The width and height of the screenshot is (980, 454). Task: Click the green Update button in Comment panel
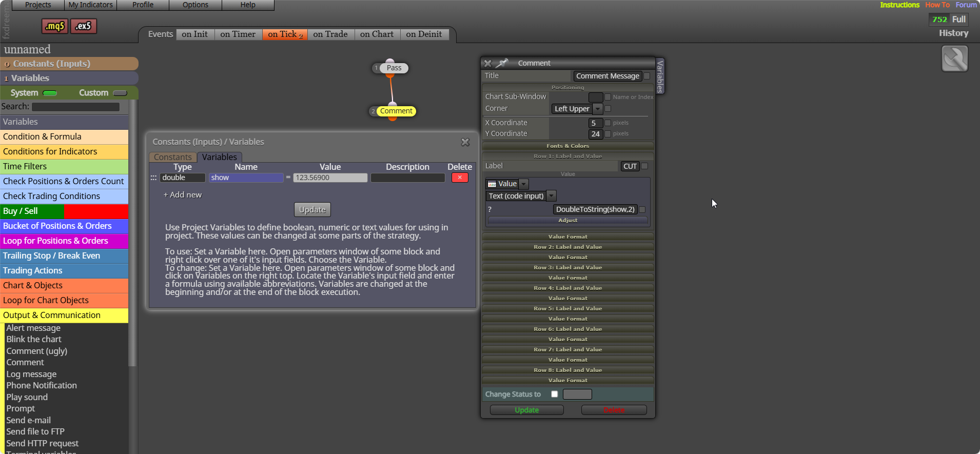coord(527,410)
